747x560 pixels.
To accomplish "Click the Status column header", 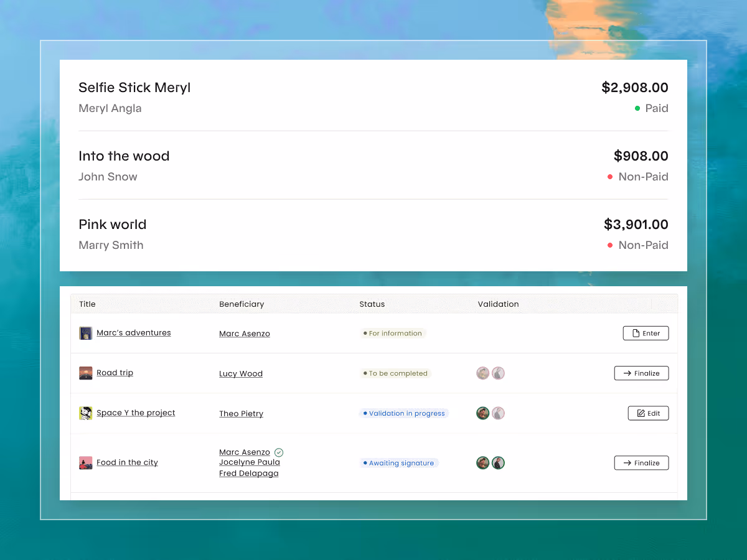I will [x=372, y=304].
